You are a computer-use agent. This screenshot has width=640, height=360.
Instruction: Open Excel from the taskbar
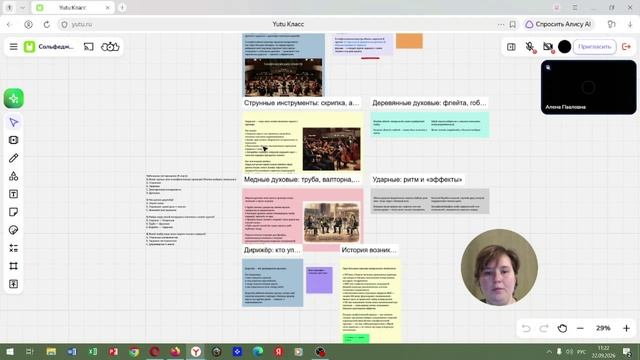pyautogui.click(x=93, y=351)
